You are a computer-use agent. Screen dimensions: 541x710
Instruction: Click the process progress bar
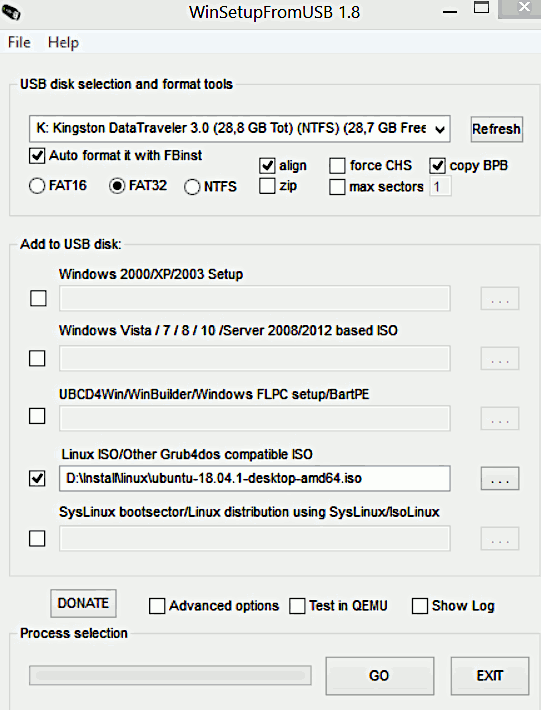point(170,675)
